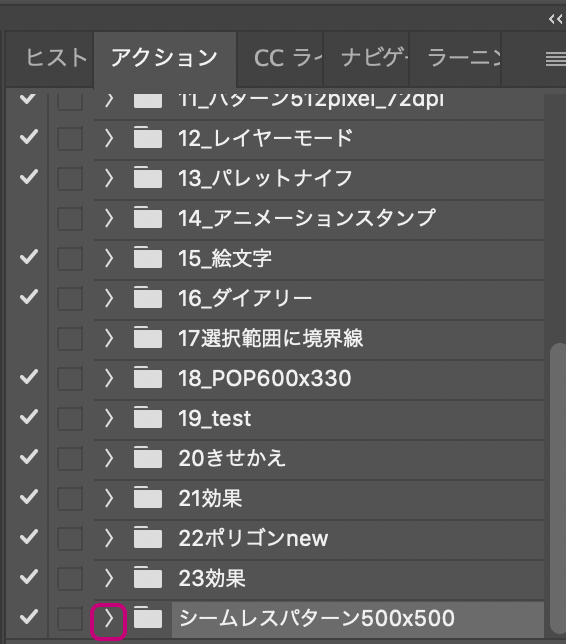
Task: Click the folder icon of 19_test
Action: click(x=148, y=417)
